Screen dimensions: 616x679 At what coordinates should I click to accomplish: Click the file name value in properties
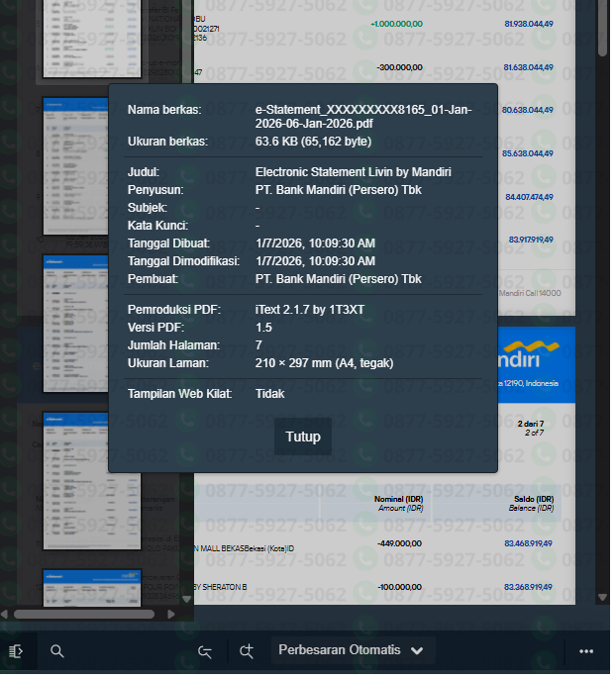tap(362, 116)
